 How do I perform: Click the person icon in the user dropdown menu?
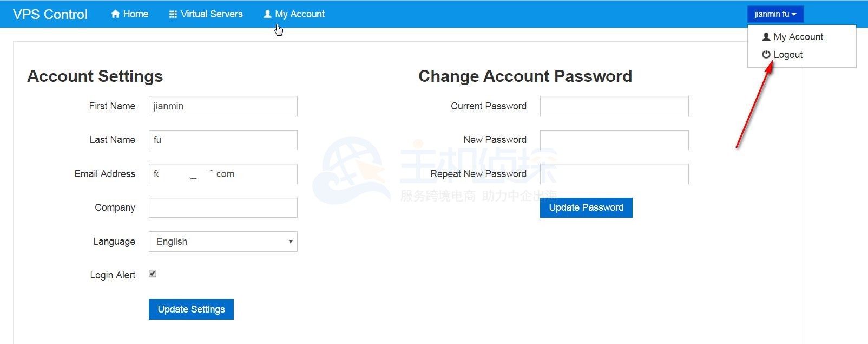coord(766,37)
